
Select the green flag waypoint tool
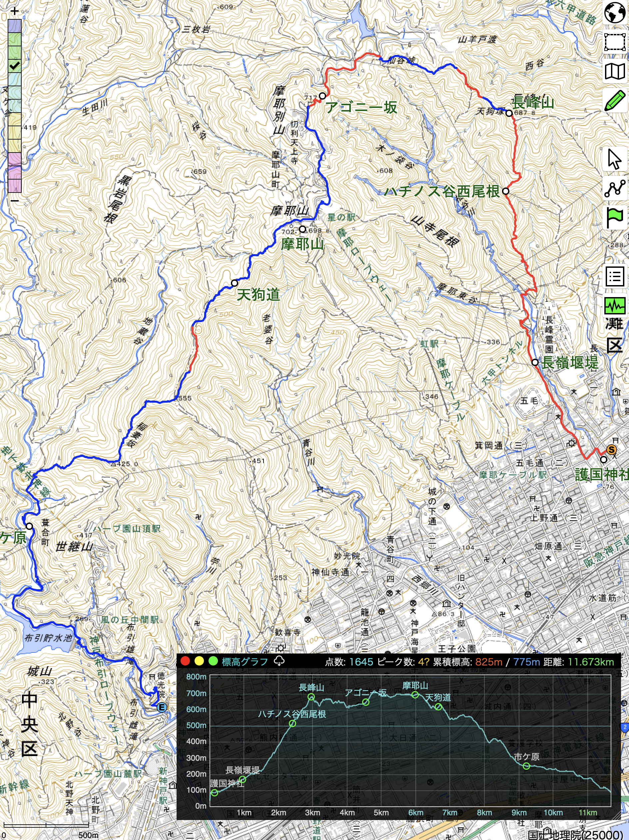(615, 218)
